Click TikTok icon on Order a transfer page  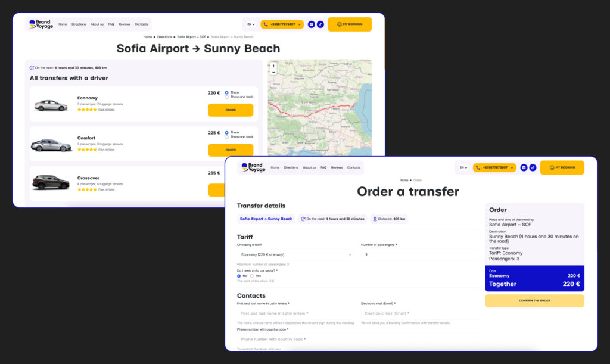click(533, 168)
